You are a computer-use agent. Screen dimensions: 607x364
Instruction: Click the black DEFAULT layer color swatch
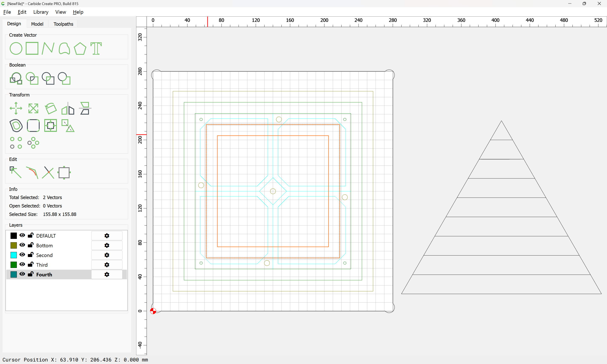14,236
